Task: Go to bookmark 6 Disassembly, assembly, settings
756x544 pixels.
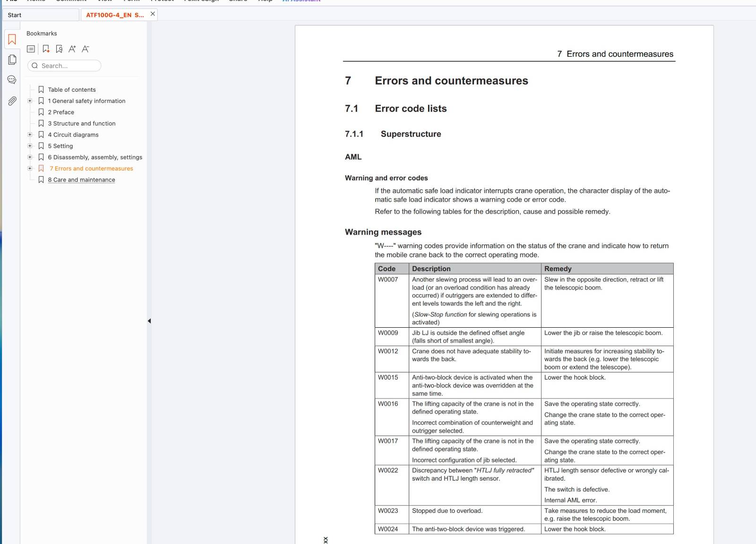Action: click(95, 157)
